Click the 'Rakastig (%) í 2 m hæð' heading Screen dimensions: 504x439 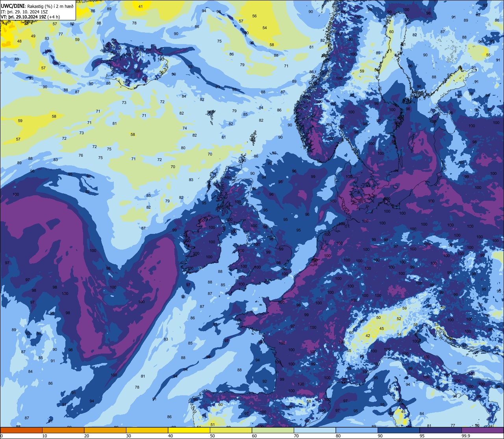pyautogui.click(x=50, y=6)
